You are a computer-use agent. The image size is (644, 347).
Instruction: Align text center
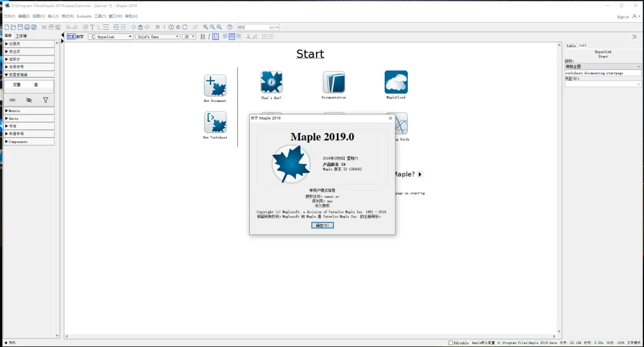point(231,36)
